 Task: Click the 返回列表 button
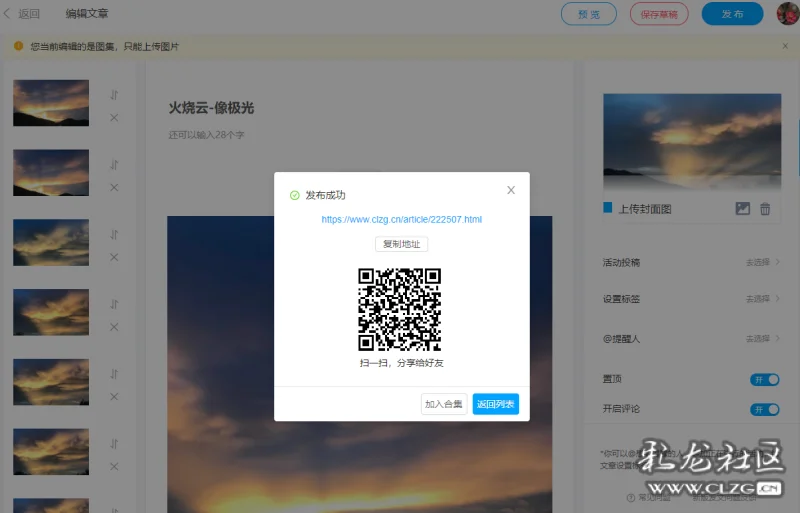pyautogui.click(x=495, y=404)
